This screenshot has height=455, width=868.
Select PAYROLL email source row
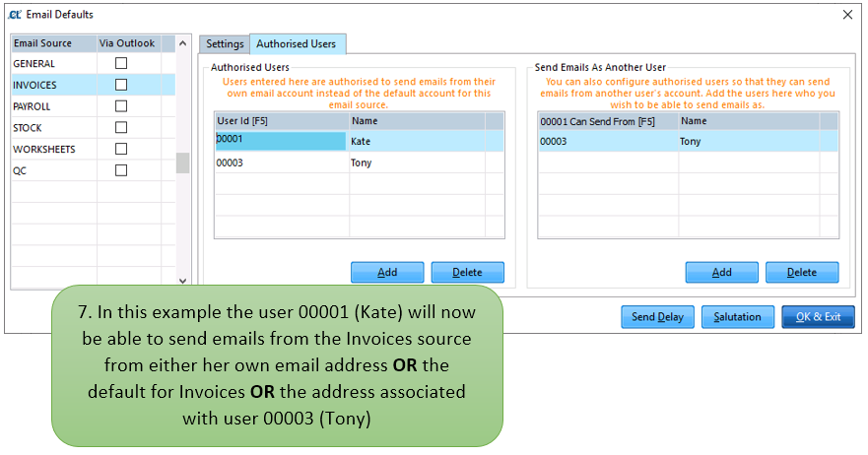(94, 106)
